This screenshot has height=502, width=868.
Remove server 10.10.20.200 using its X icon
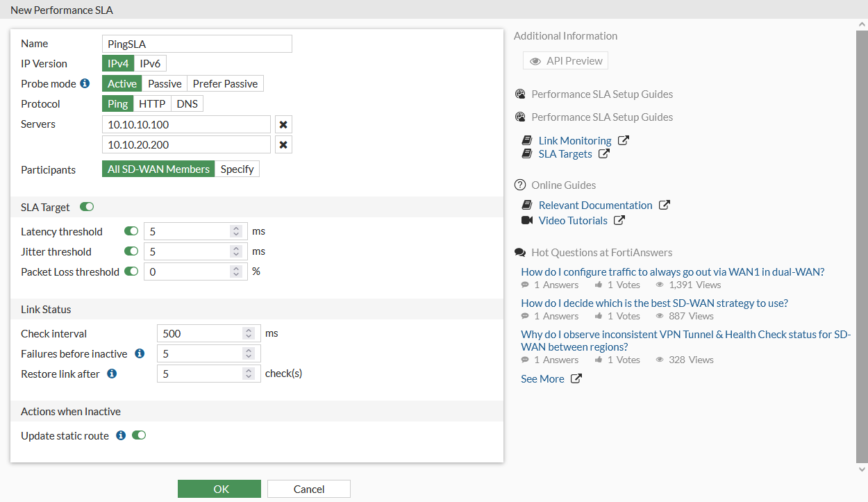(283, 144)
